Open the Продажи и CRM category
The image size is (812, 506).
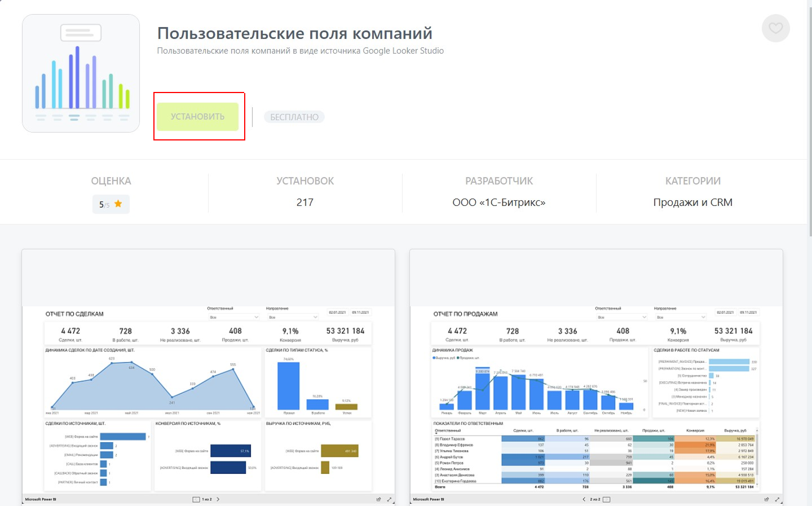pos(692,203)
